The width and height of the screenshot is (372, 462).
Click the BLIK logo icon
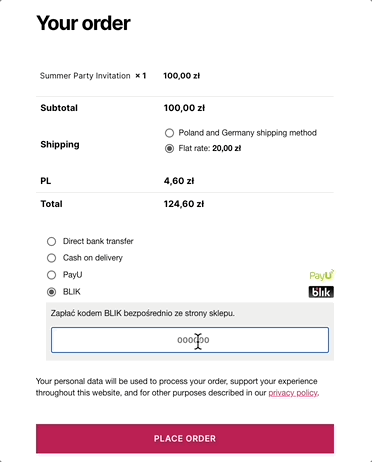point(321,292)
